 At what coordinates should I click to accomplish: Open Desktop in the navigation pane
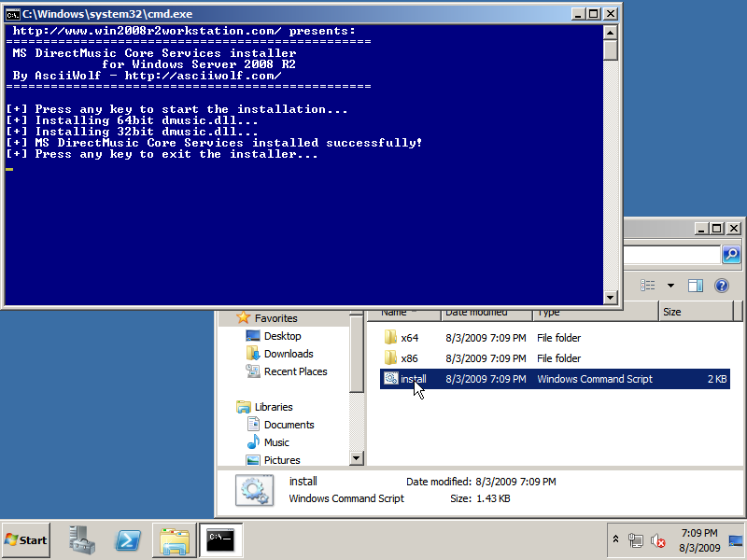[283, 336]
